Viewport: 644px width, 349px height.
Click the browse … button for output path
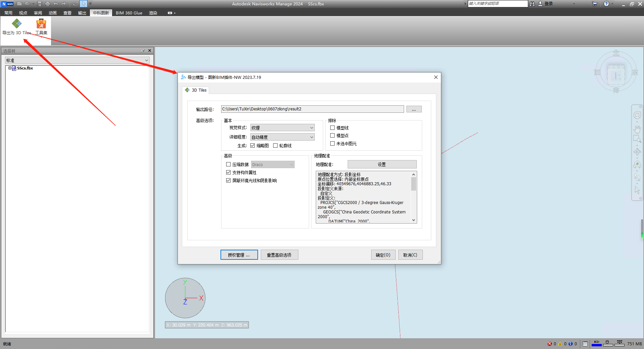click(414, 109)
